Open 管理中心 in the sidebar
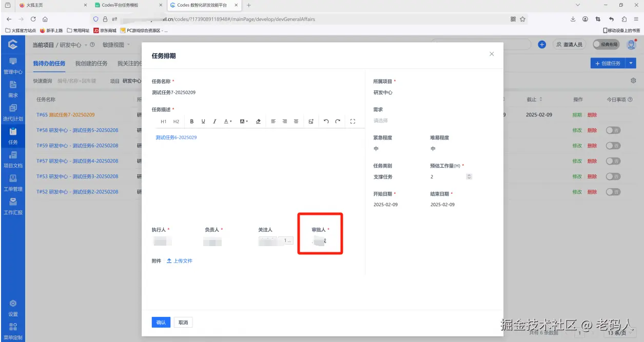The height and width of the screenshot is (342, 644). coord(13,66)
